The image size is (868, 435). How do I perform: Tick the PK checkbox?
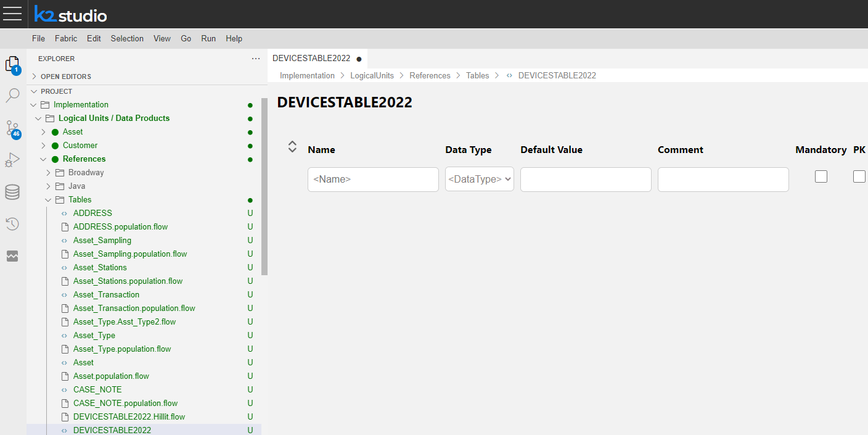[859, 177]
